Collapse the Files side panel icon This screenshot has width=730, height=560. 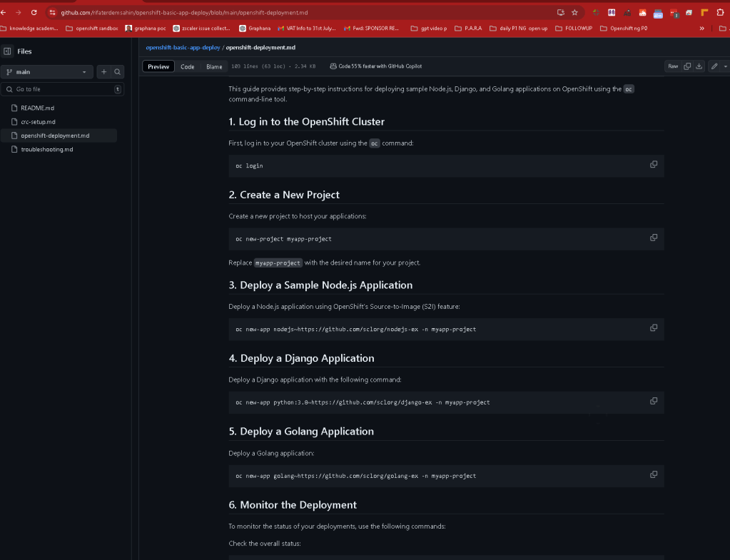[x=7, y=51]
